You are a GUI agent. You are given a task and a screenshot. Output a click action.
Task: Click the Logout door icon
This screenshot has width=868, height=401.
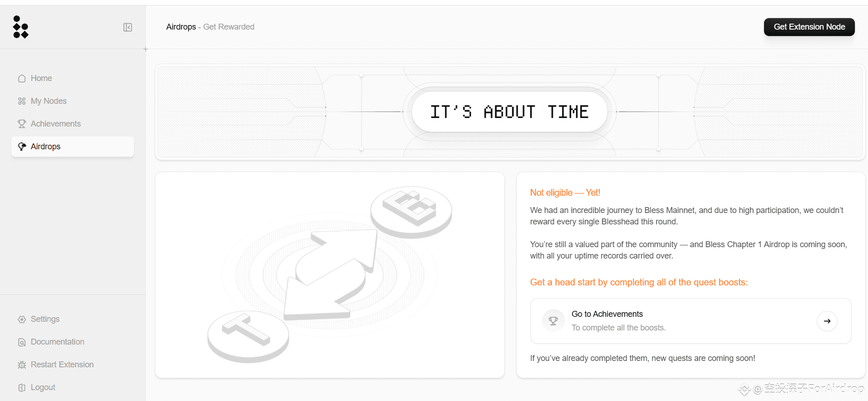21,387
